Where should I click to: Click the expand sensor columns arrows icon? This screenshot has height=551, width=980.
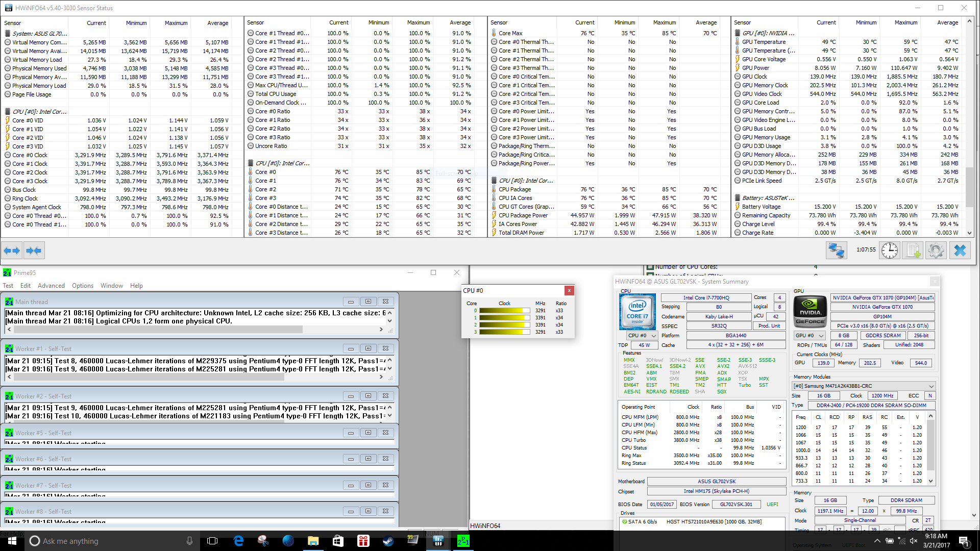pos(12,251)
